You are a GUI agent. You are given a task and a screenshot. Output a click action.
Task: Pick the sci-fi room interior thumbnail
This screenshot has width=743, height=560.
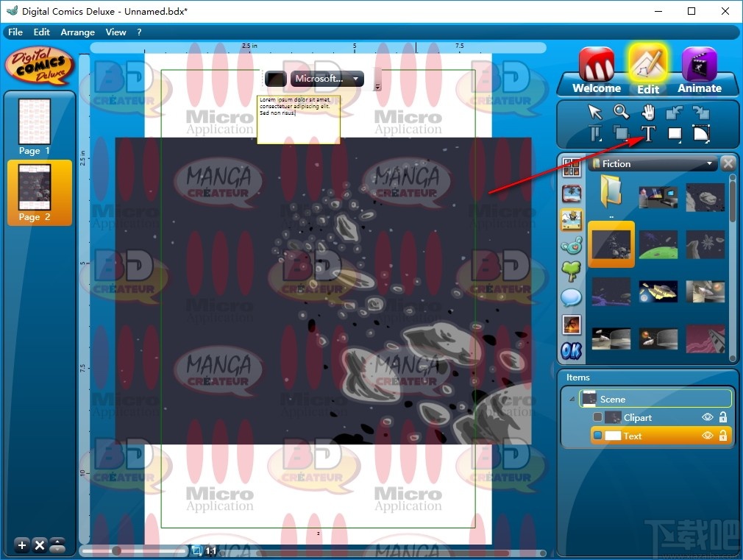658,198
